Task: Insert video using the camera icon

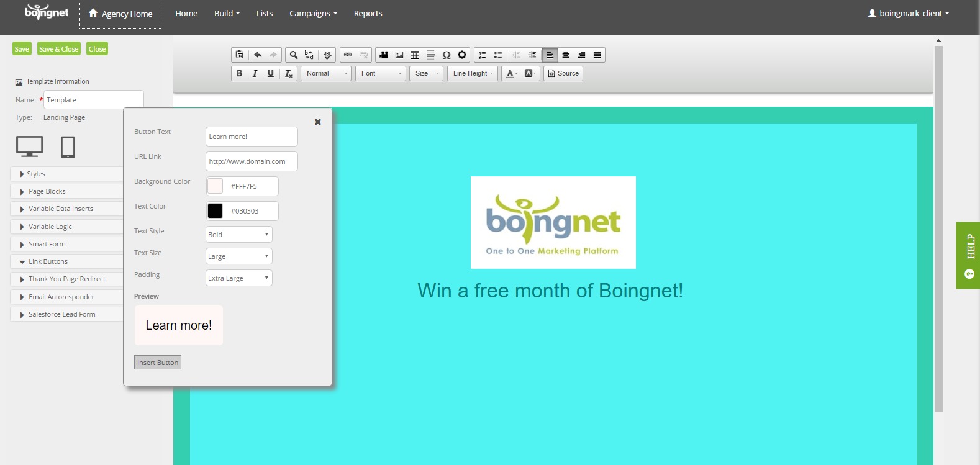Action: click(384, 55)
